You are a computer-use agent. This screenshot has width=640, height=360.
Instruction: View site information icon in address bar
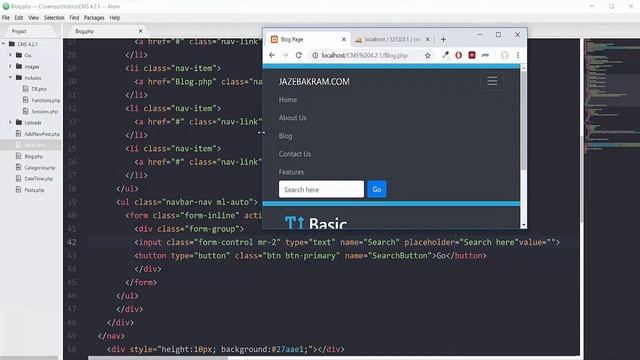(x=315, y=55)
